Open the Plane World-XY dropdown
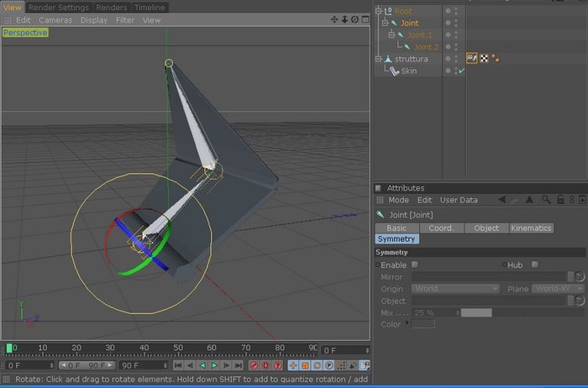This screenshot has width=588, height=388. click(558, 289)
